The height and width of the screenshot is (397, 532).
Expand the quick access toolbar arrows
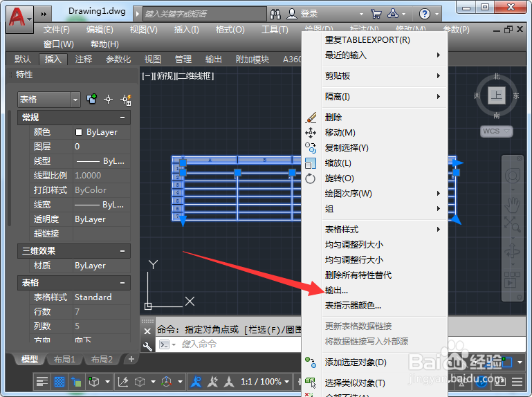(44, 14)
